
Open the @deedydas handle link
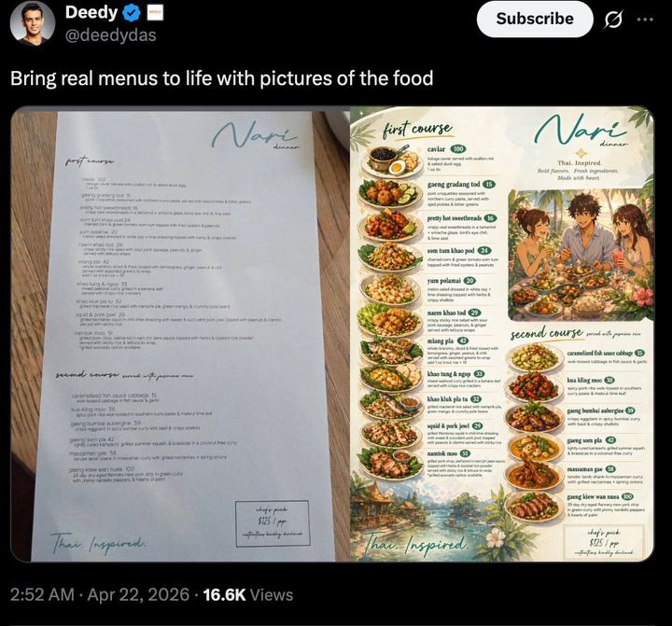(x=110, y=35)
